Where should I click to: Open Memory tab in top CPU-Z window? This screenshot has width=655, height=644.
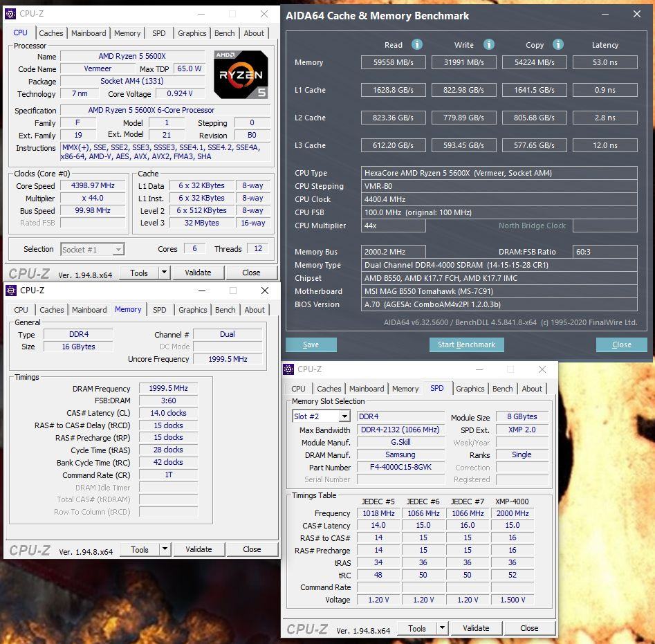127,33
